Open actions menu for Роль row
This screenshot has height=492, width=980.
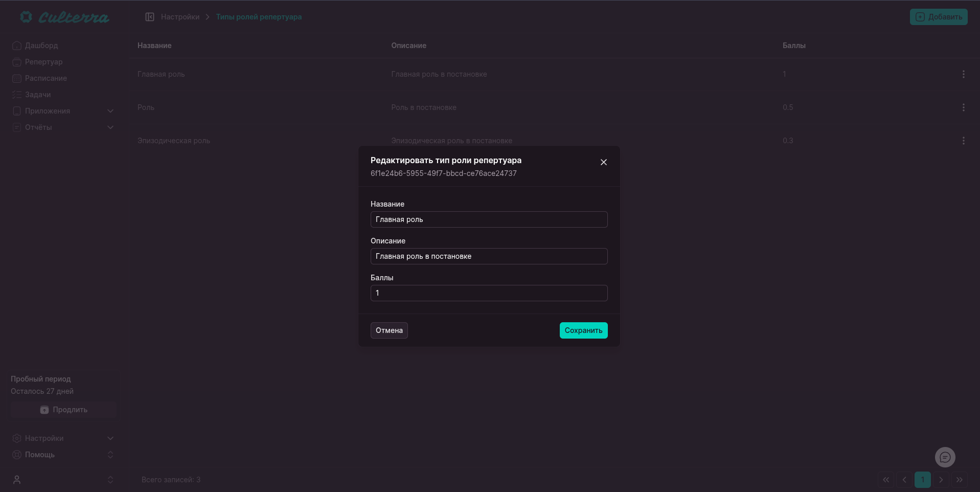963,107
